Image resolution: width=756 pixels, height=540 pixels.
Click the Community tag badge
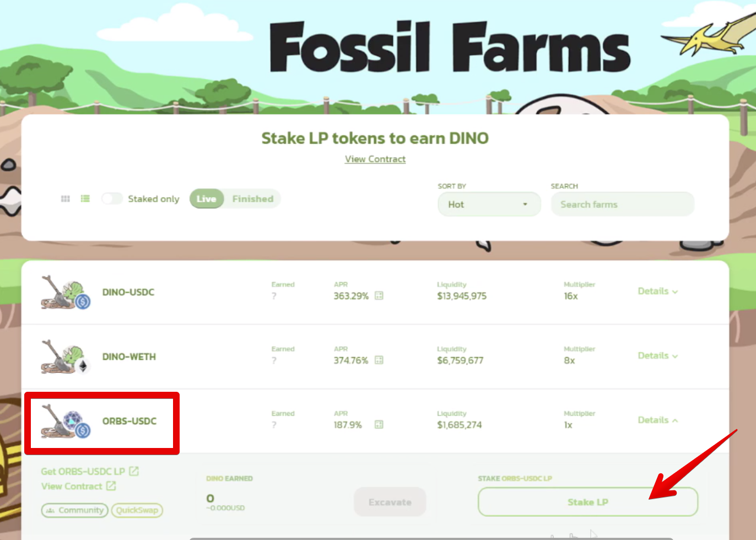75,510
